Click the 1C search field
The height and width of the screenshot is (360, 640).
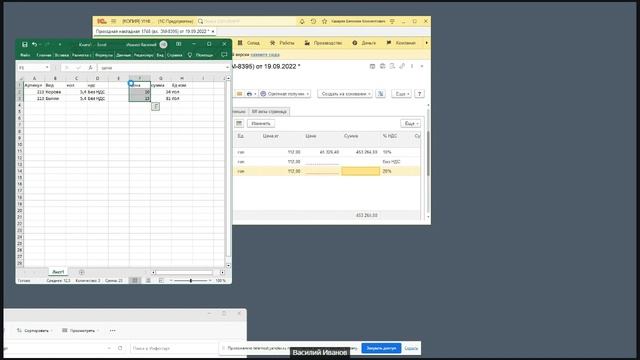[246, 21]
